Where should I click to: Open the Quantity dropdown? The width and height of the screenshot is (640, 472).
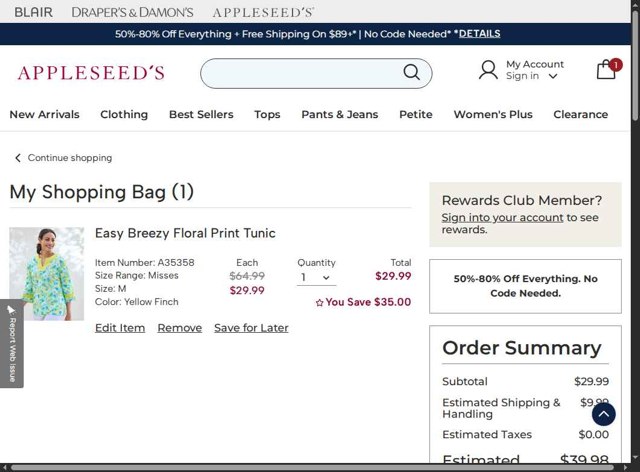(x=316, y=278)
